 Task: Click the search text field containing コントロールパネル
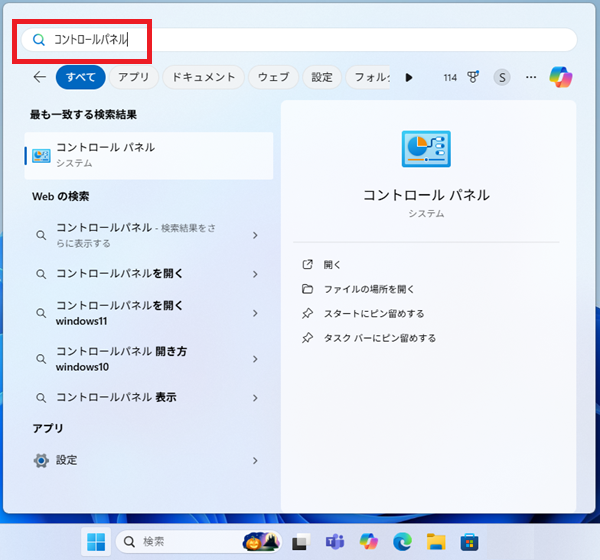coord(299,39)
